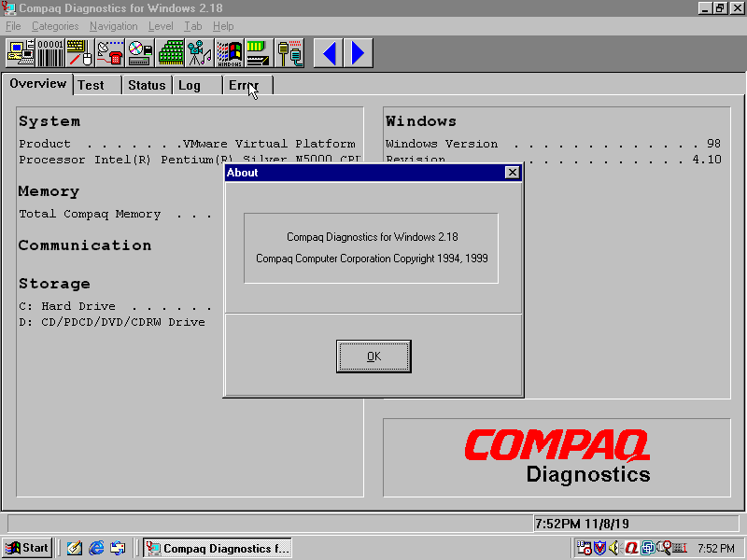Click the Communication heading
Image resolution: width=747 pixels, height=560 pixels.
[85, 245]
